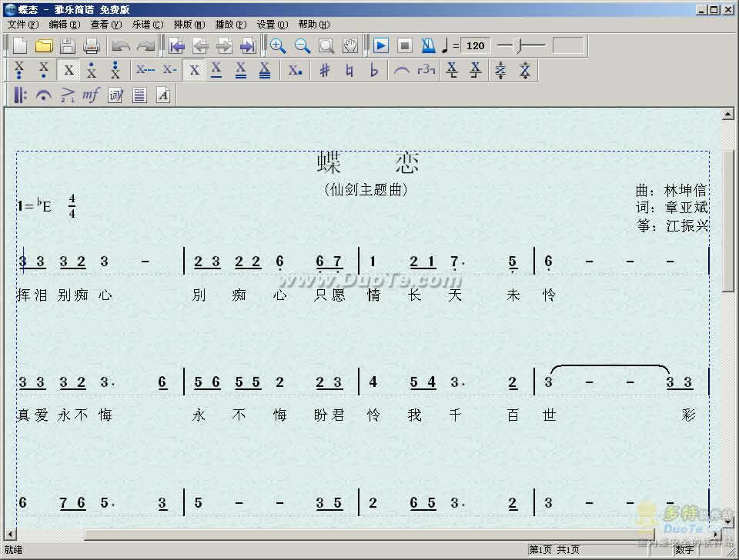Fit score to window zoom
This screenshot has height=560, width=739.
point(326,45)
